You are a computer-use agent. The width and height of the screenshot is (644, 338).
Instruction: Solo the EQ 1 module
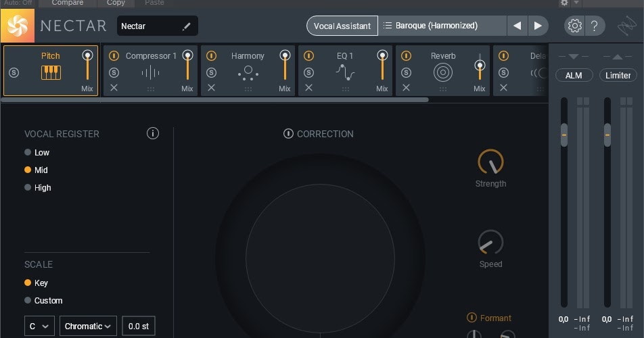(x=308, y=72)
